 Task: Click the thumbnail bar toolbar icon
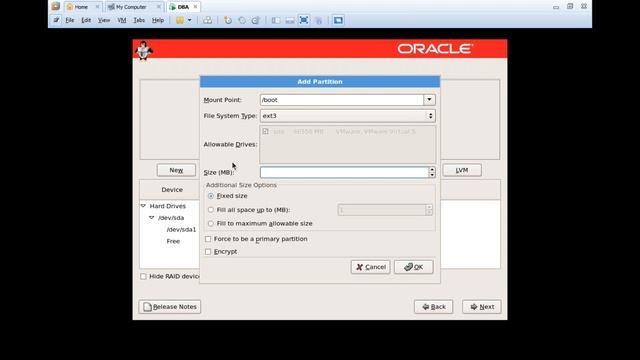click(290, 20)
